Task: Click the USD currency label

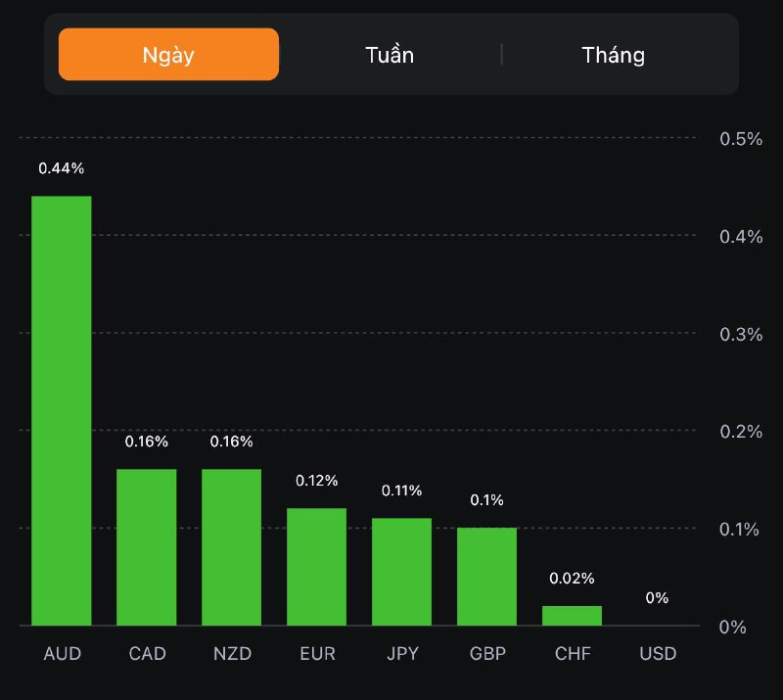Action: 657,653
